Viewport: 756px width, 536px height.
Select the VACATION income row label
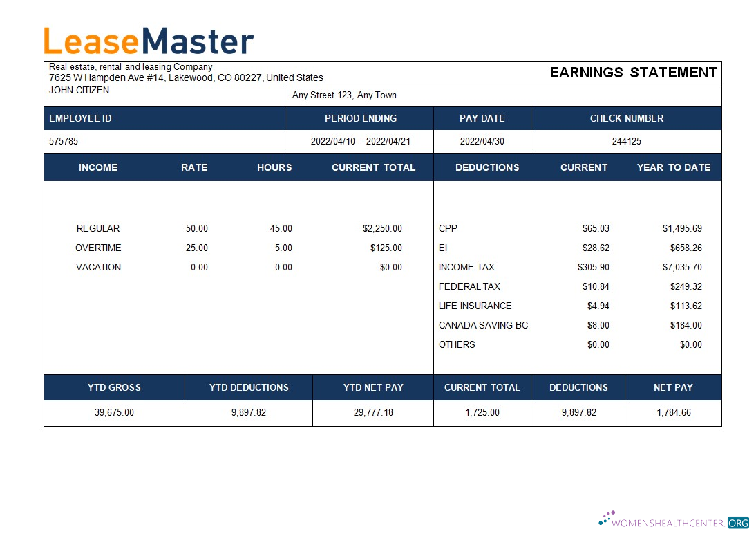click(x=97, y=267)
